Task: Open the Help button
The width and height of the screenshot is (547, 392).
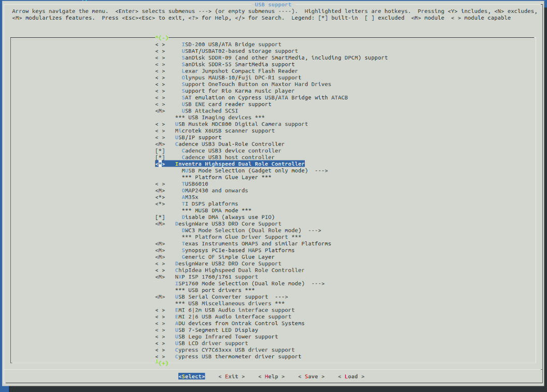Action: pos(271,376)
